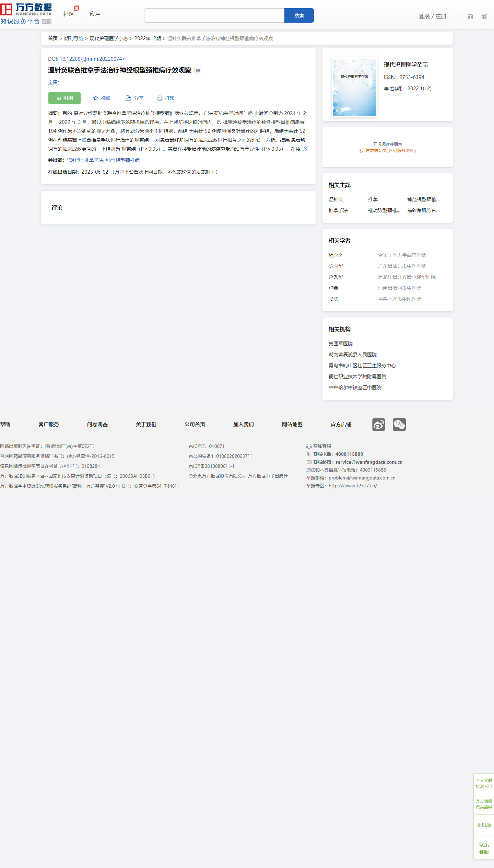Image resolution: width=494 pixels, height=868 pixels.
Task: Open institution 齐齐哈尔市铁锋区中医院
Action: 355,387
